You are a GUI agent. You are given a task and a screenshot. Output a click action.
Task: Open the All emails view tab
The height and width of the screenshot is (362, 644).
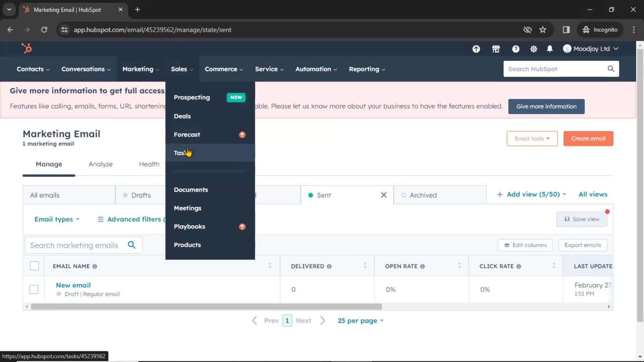pyautogui.click(x=69, y=195)
